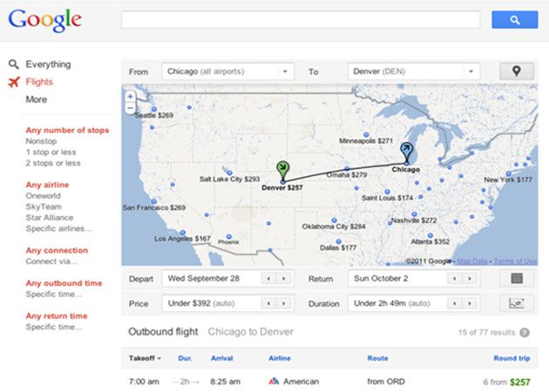This screenshot has height=392, width=549.
Task: Expand the To airport dropdown
Action: 471,71
